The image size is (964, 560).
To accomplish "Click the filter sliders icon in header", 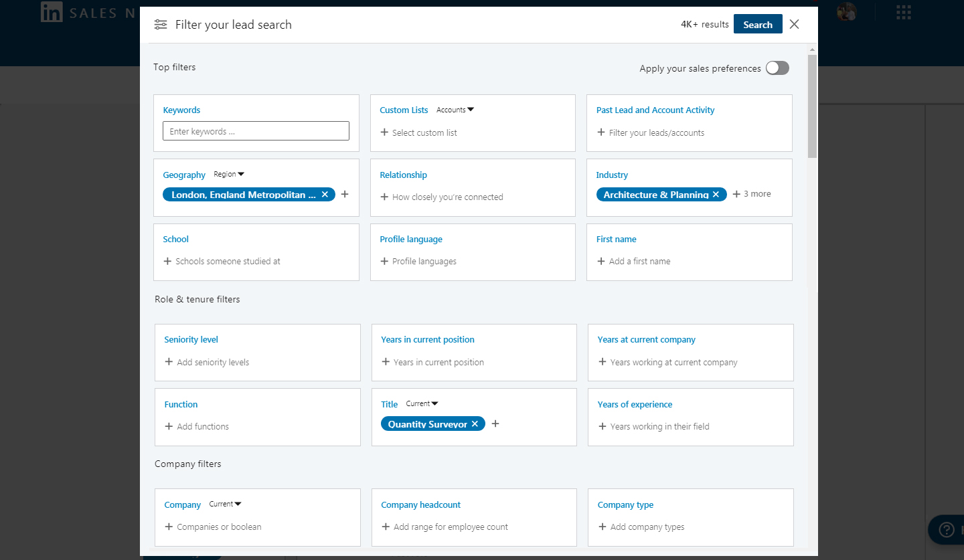I will (161, 25).
